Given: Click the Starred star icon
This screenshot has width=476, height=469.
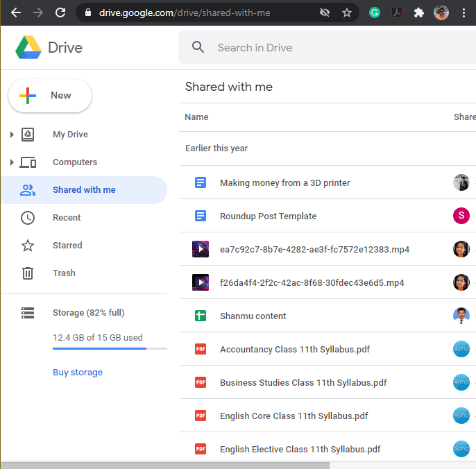Looking at the screenshot, I should point(28,246).
